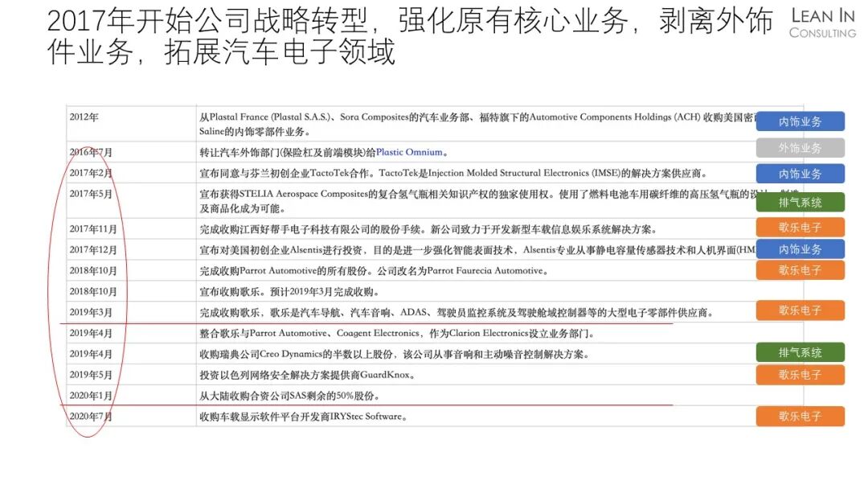Select the 歌乐电子 tag beside 2017年11月
The width and height of the screenshot is (868, 489).
point(800,227)
